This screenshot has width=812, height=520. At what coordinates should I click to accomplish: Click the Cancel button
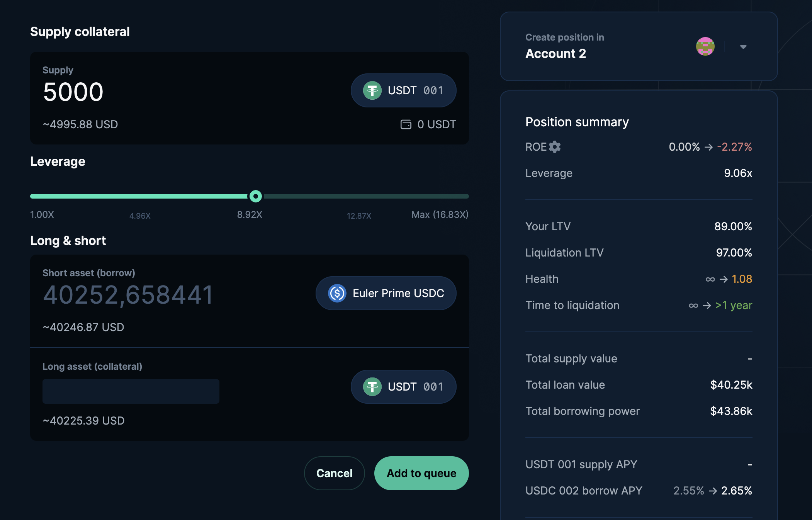(x=335, y=472)
